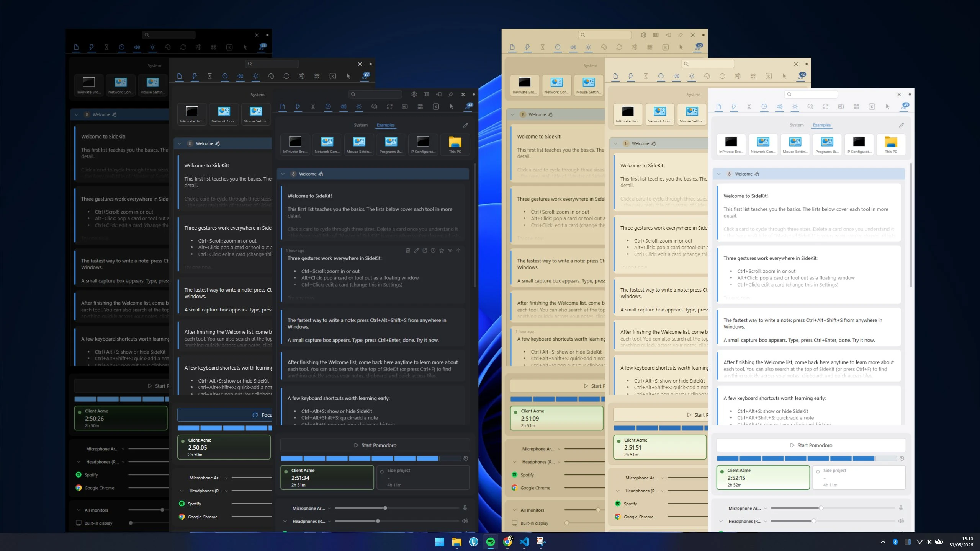
Task: Toggle Client Acme timer 2:50:26 in black window
Action: click(x=121, y=418)
